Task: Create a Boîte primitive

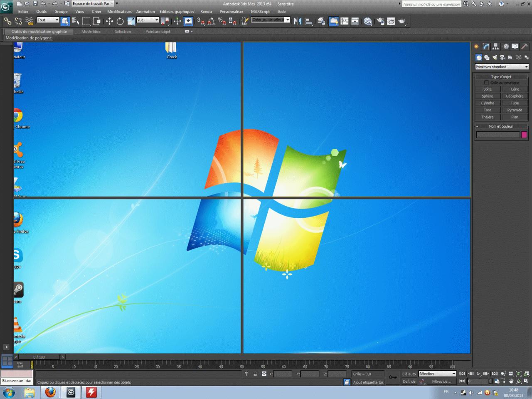Action: [488, 89]
